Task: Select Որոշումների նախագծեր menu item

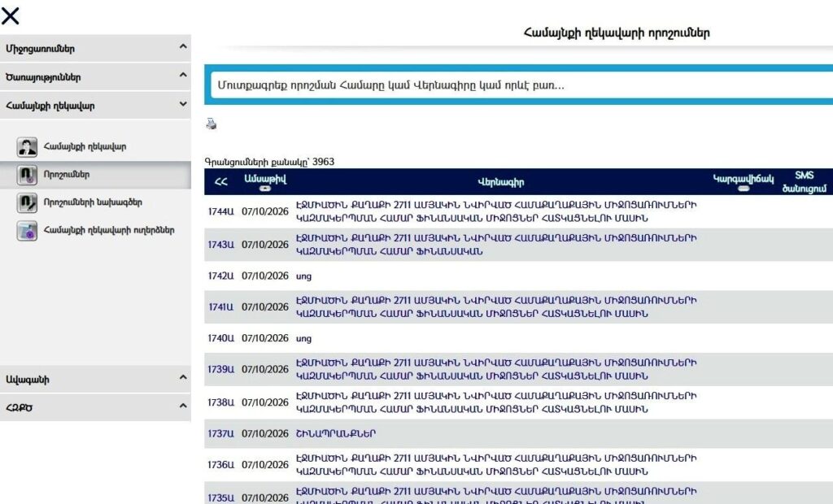Action: point(93,202)
